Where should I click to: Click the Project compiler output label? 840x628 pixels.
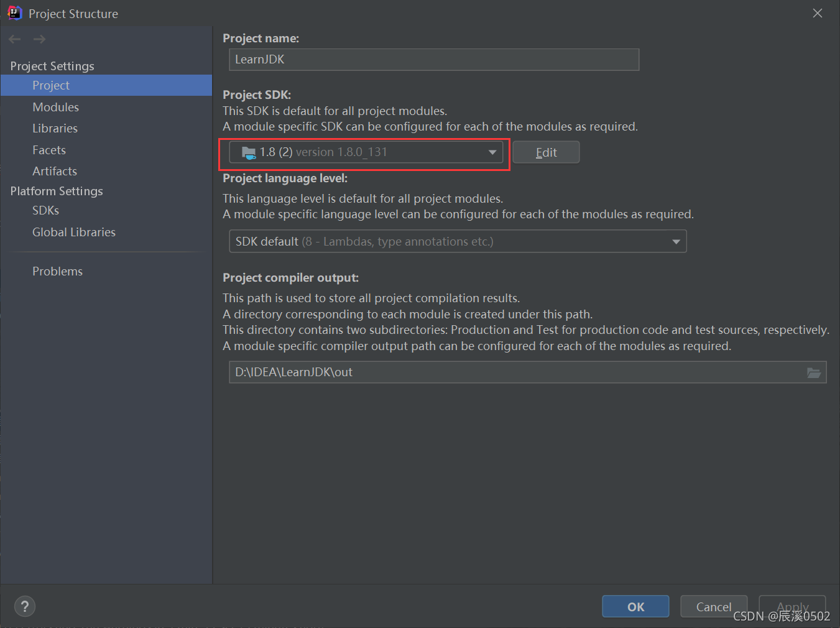pos(291,277)
